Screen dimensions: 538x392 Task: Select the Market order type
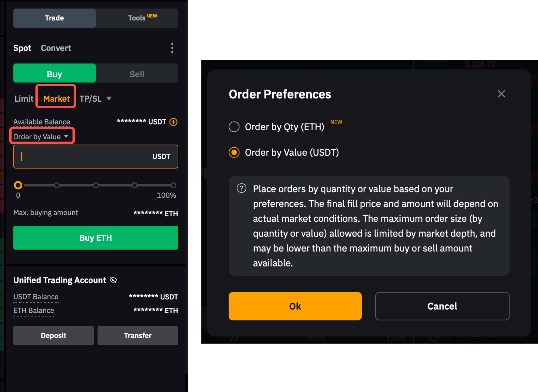56,99
